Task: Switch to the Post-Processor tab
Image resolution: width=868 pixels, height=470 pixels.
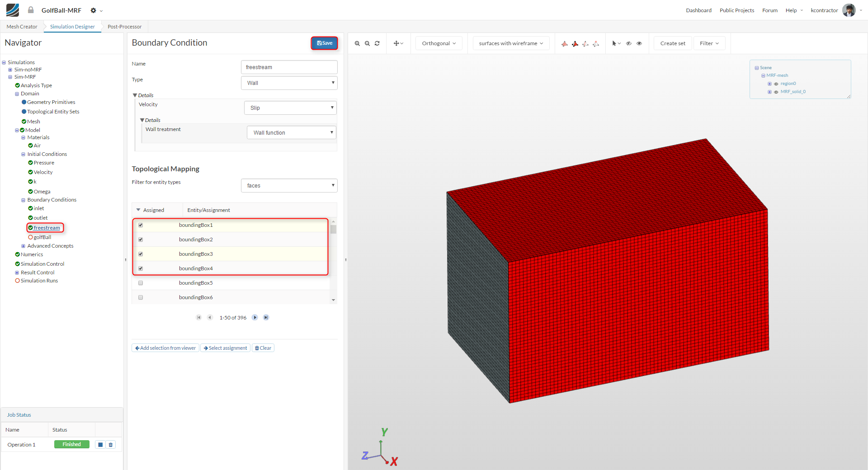Action: pos(124,27)
